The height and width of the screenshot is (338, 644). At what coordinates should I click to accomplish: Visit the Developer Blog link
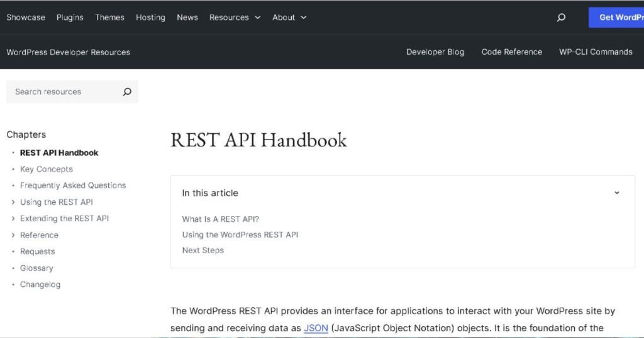(x=435, y=52)
